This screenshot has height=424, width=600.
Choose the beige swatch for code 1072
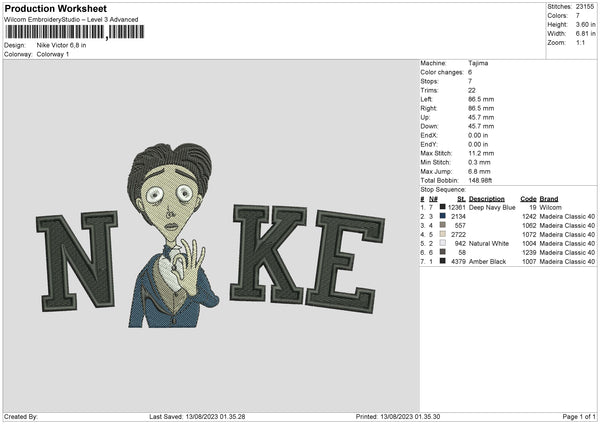click(443, 234)
